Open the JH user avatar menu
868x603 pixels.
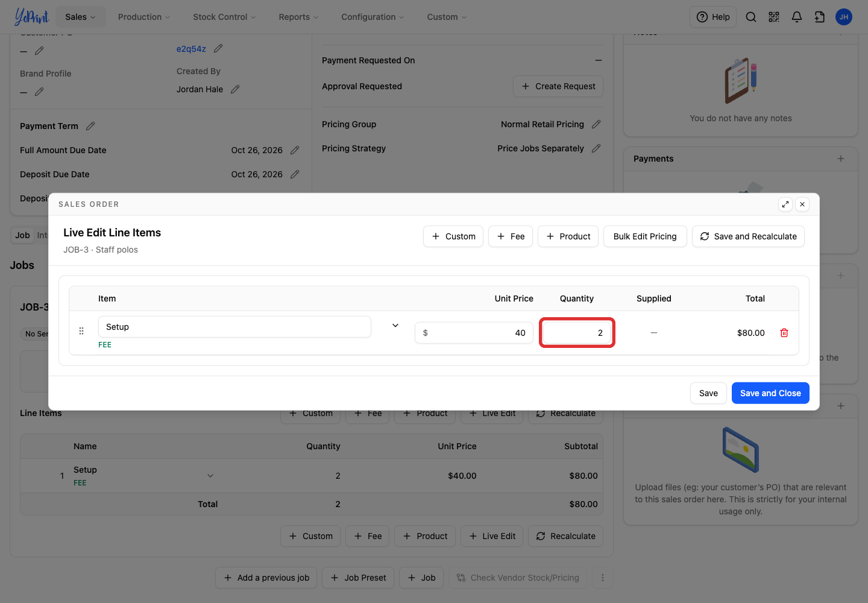point(844,17)
